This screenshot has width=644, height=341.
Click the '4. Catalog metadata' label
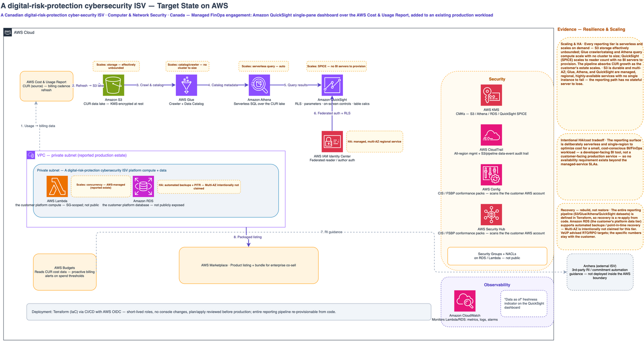[223, 85]
